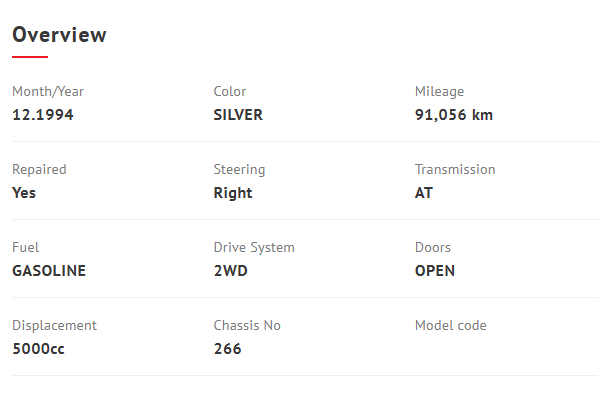Click the Overview heading
The height and width of the screenshot is (418, 609).
tap(59, 35)
